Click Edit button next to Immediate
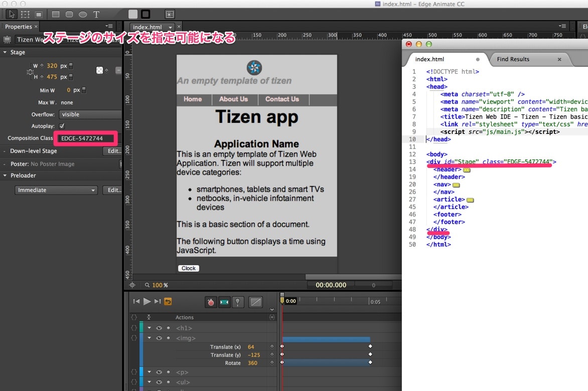 click(x=112, y=190)
